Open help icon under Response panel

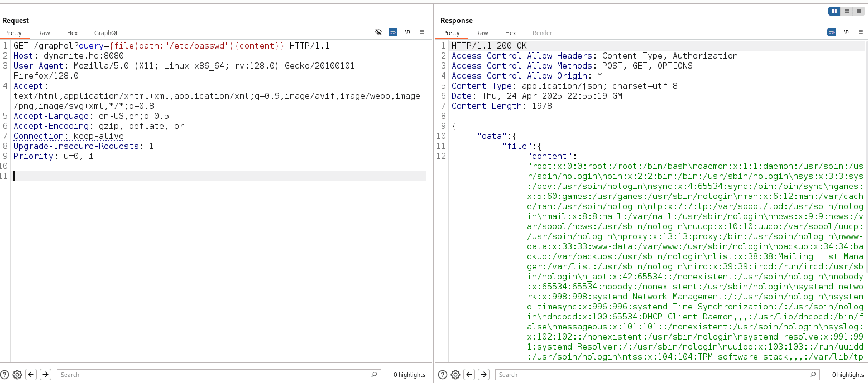coord(443,375)
